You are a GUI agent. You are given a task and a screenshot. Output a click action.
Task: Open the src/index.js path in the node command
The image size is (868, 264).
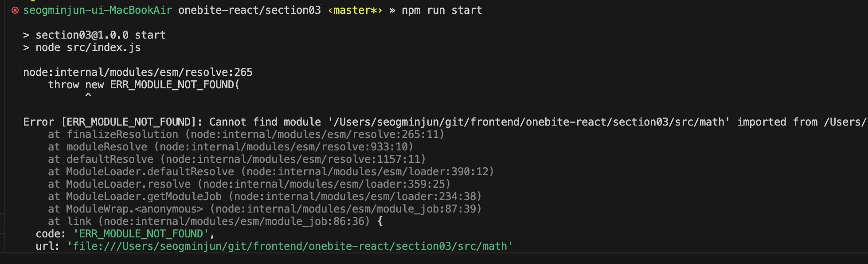tap(104, 47)
